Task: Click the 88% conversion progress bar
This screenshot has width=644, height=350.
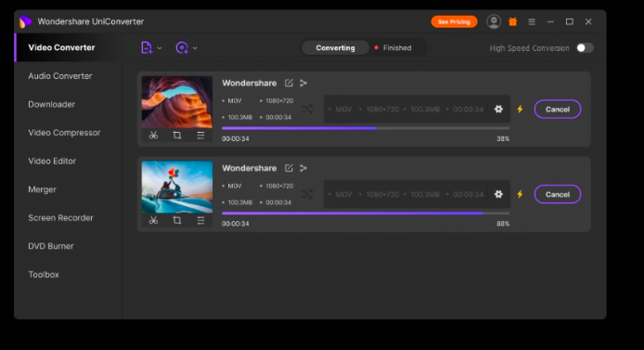Action: [366, 214]
